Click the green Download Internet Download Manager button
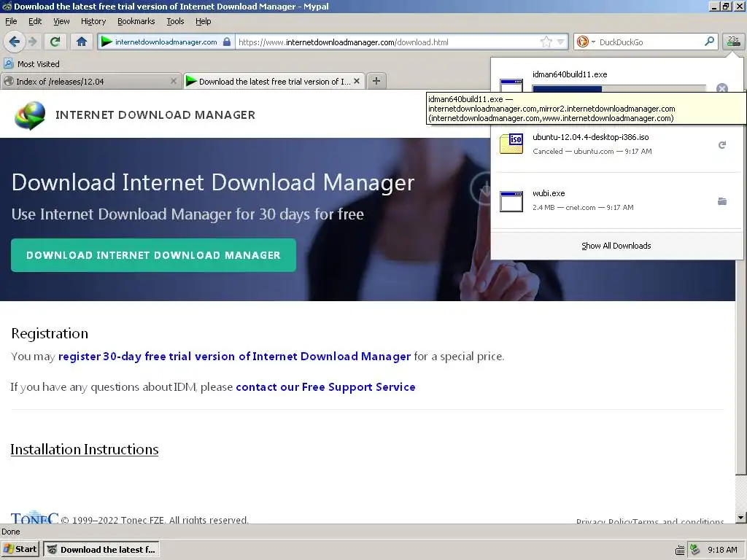Image resolution: width=747 pixels, height=560 pixels. tap(153, 255)
